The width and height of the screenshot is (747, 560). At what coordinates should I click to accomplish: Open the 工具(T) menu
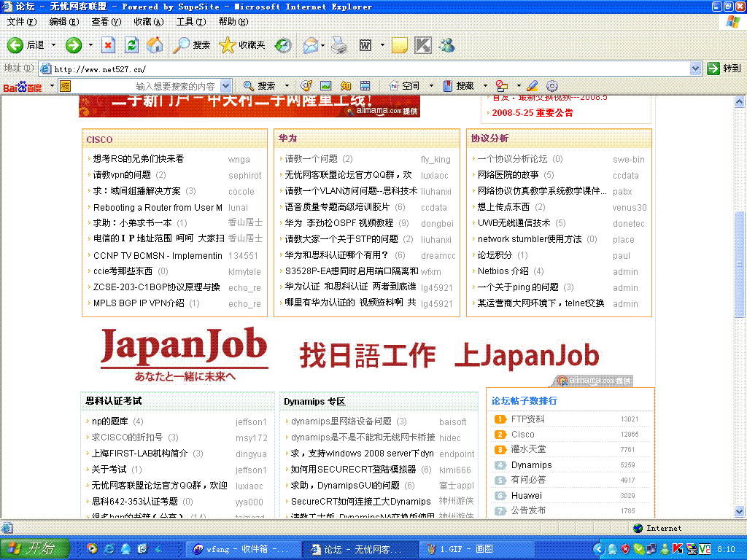tap(190, 22)
